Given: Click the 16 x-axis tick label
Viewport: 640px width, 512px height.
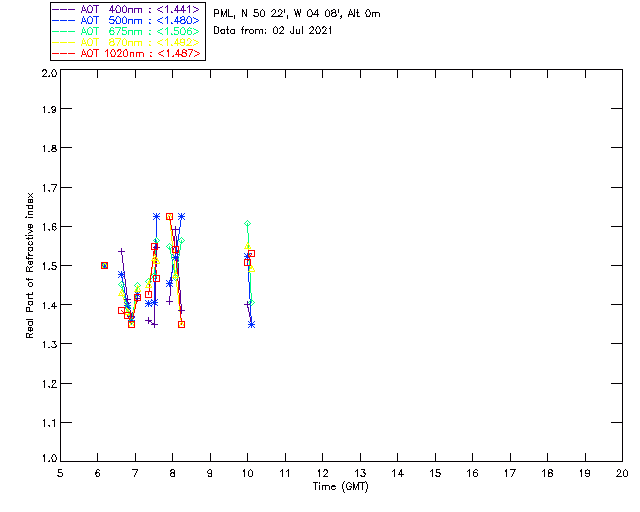Looking at the screenshot, I should pyautogui.click(x=472, y=473).
